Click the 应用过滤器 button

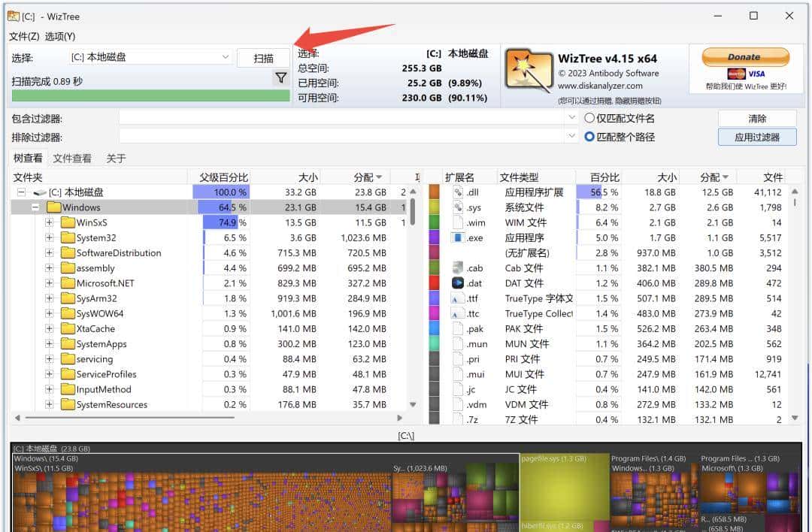pyautogui.click(x=756, y=137)
